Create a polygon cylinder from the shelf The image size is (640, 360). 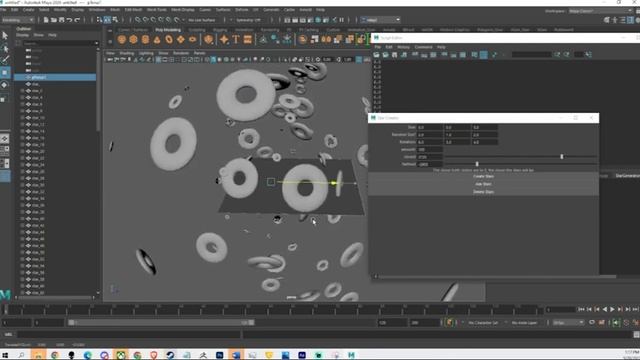pyautogui.click(x=145, y=40)
